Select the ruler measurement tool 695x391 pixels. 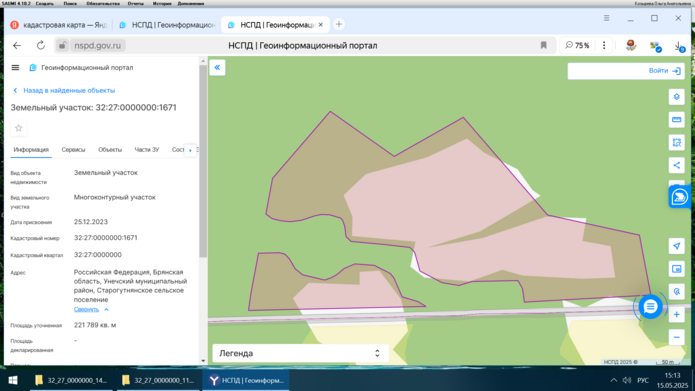click(x=676, y=120)
